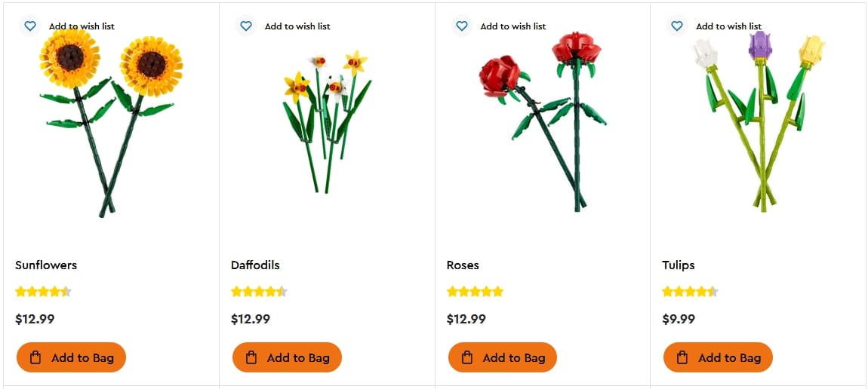
Task: Click the Daffodils star rating
Action: tap(259, 292)
